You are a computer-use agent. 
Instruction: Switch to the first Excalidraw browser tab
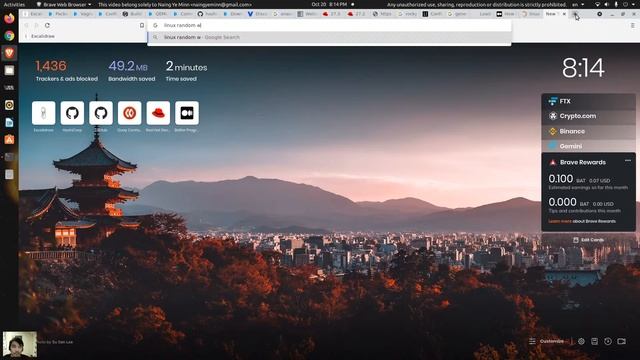coord(34,14)
